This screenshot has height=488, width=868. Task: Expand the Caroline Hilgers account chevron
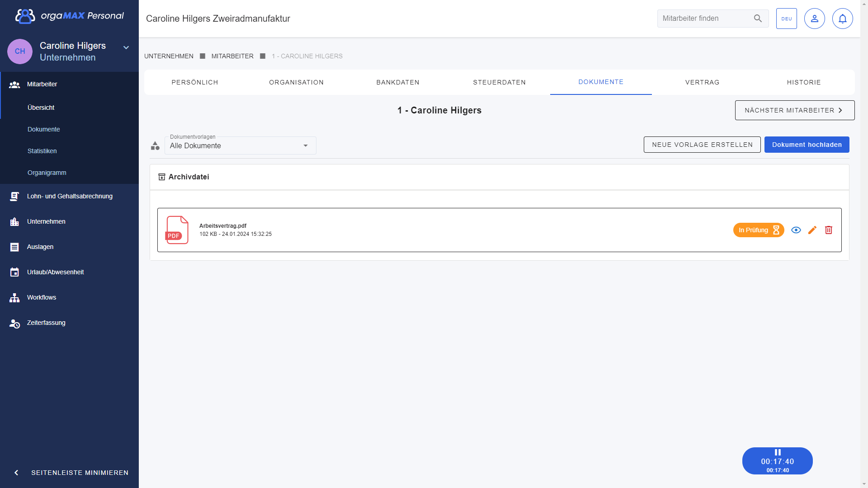[x=126, y=47]
